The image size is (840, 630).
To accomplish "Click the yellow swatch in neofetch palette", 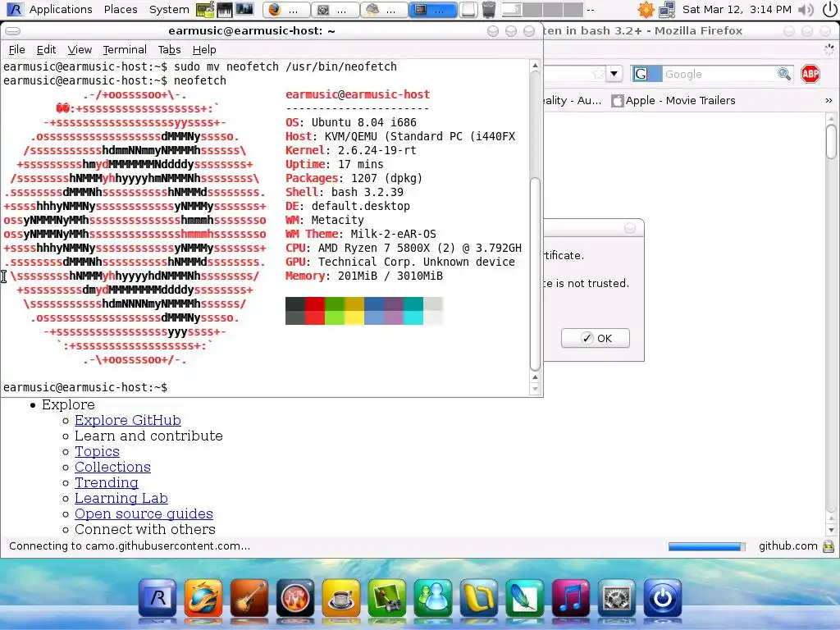I will click(354, 318).
